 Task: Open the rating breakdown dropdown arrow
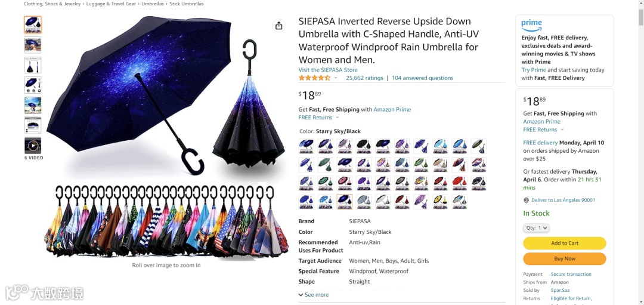336,78
